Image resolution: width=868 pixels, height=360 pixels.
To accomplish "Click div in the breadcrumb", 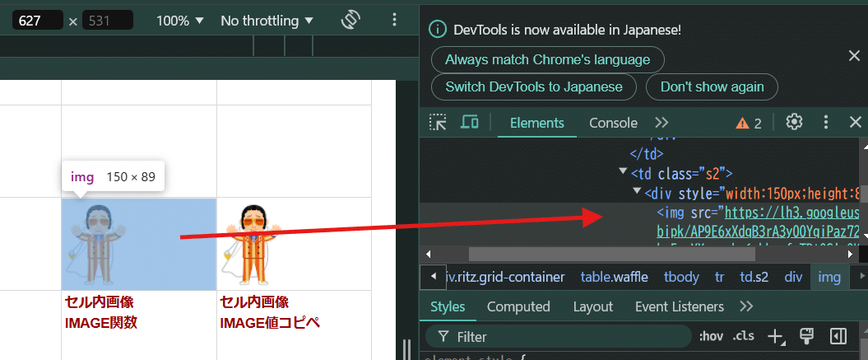I will [792, 277].
